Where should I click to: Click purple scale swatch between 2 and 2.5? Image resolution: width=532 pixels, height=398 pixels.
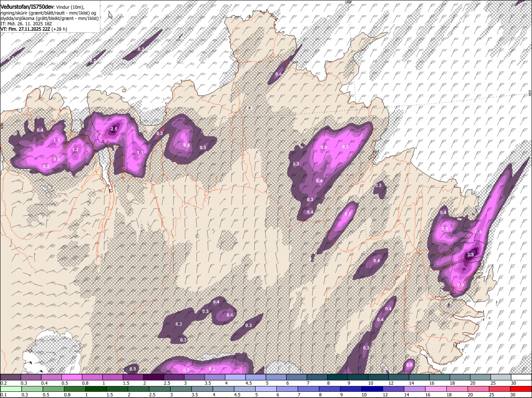point(153,377)
